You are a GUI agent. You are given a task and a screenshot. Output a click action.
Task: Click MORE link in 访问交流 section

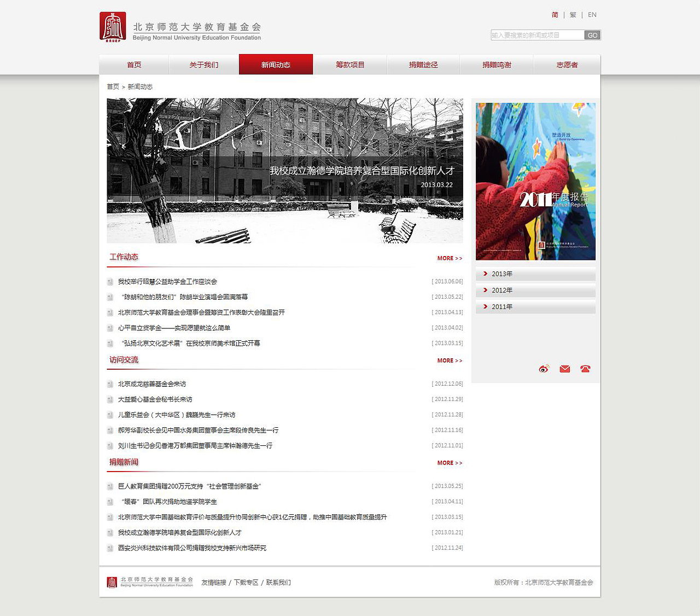coord(450,361)
